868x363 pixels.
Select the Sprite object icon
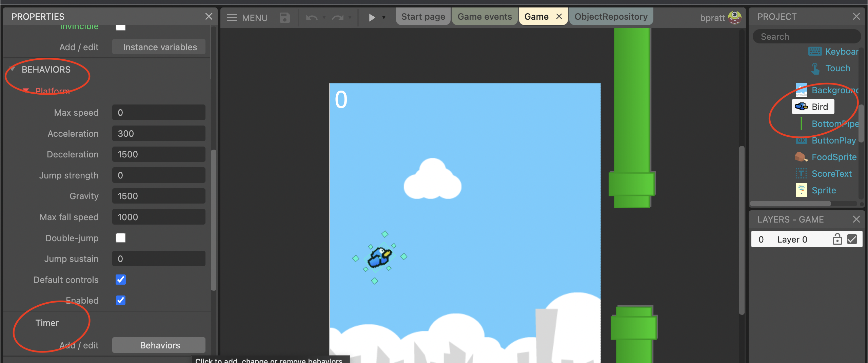click(x=801, y=190)
